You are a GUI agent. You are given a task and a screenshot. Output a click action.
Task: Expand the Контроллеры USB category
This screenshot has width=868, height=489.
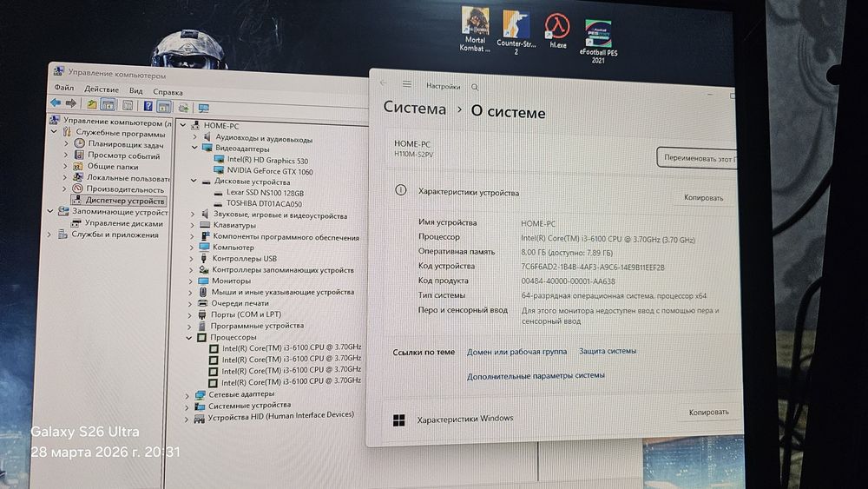(x=191, y=259)
